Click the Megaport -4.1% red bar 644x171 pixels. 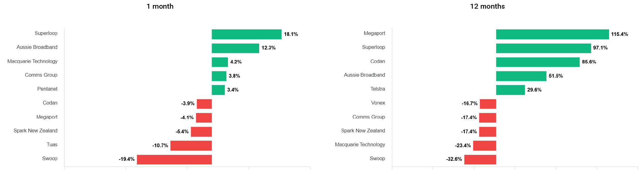tap(204, 118)
